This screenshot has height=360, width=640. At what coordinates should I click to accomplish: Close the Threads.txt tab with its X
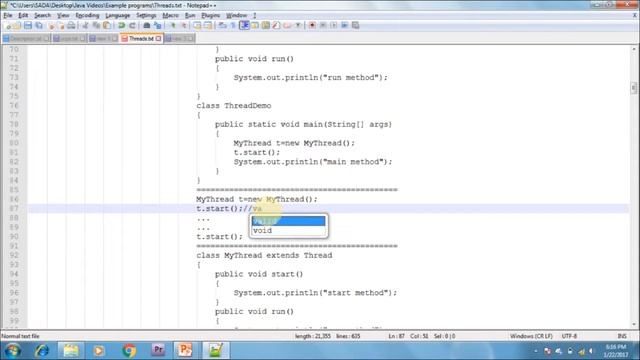[x=158, y=38]
